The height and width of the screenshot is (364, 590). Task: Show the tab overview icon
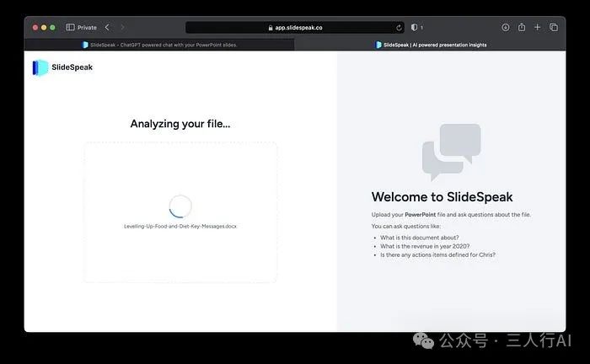point(554,27)
